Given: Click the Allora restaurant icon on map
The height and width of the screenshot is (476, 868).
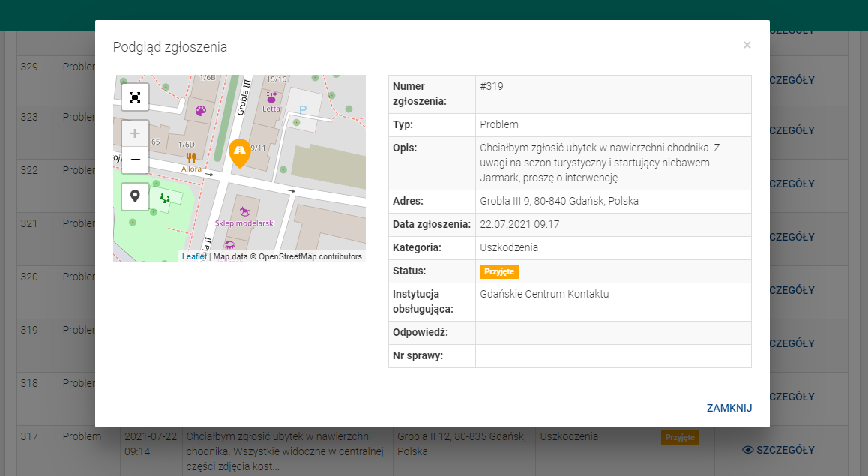Looking at the screenshot, I should 192,157.
